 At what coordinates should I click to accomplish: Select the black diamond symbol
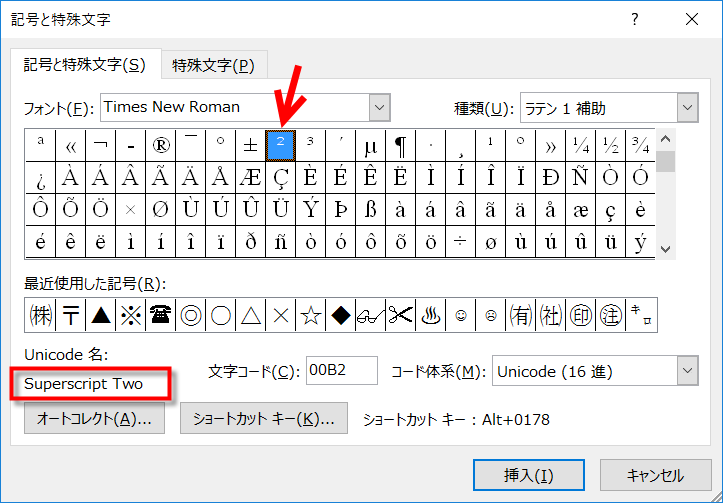(341, 316)
